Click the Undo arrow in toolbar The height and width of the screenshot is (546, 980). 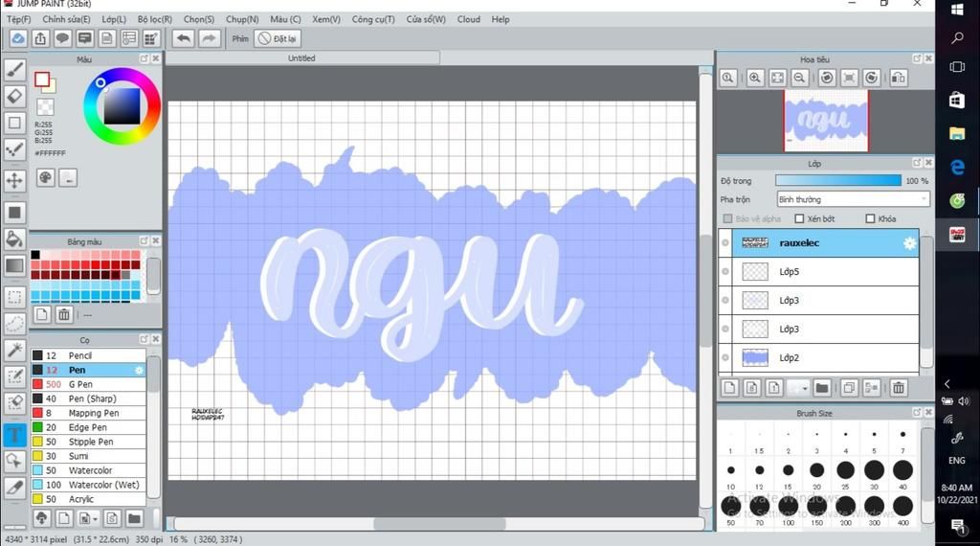(183, 38)
